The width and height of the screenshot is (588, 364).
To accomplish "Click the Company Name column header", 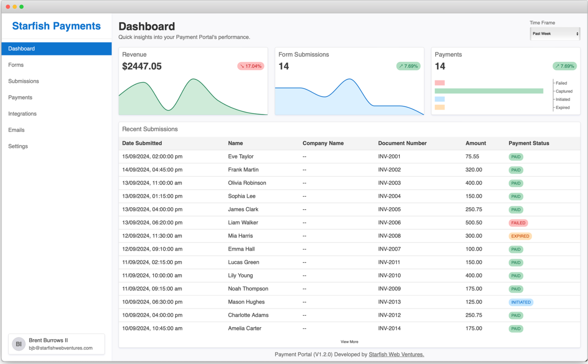I will pos(323,143).
